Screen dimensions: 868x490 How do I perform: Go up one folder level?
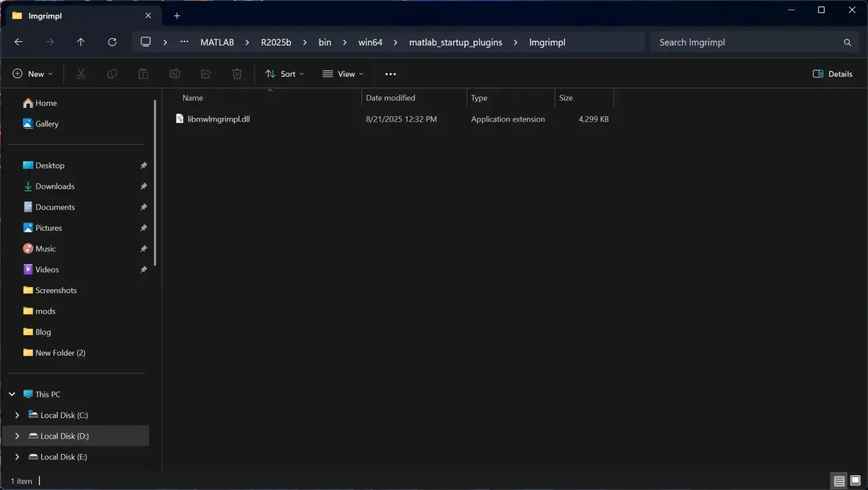[x=81, y=42]
